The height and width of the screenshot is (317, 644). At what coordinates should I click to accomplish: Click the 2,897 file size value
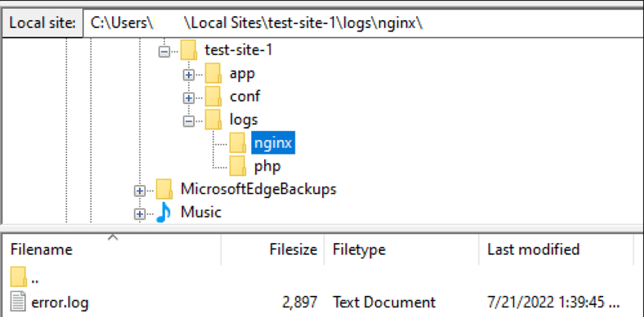pos(299,303)
